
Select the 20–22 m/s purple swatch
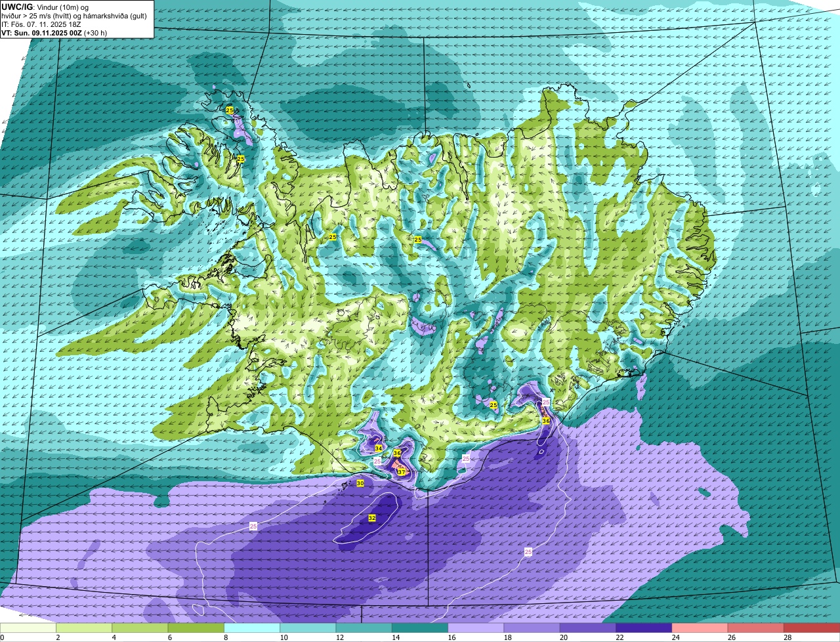pyautogui.click(x=588, y=628)
